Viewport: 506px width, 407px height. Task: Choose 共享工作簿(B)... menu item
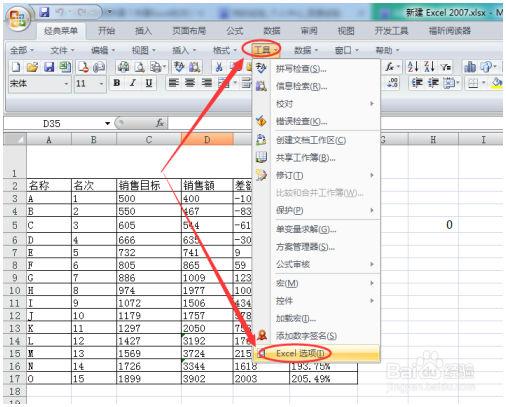pos(316,157)
